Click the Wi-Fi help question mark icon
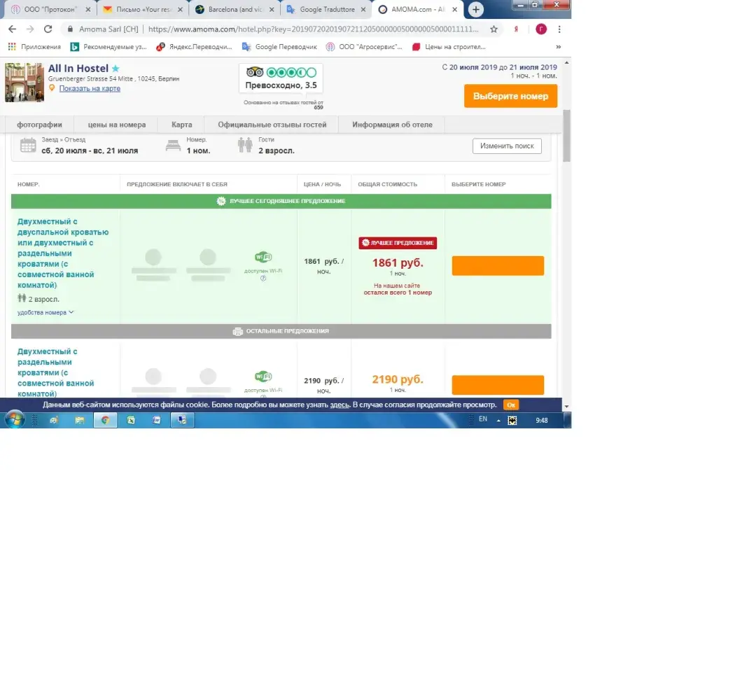This screenshot has width=740, height=700. coord(263,279)
